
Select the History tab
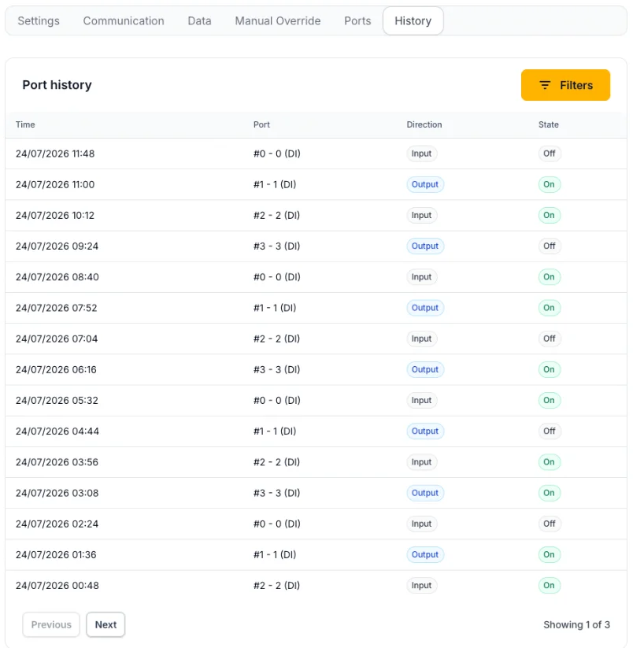pos(413,21)
